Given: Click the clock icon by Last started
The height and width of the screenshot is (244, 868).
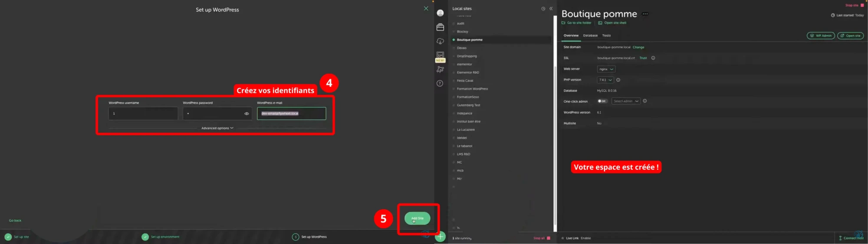Looking at the screenshot, I should (833, 15).
